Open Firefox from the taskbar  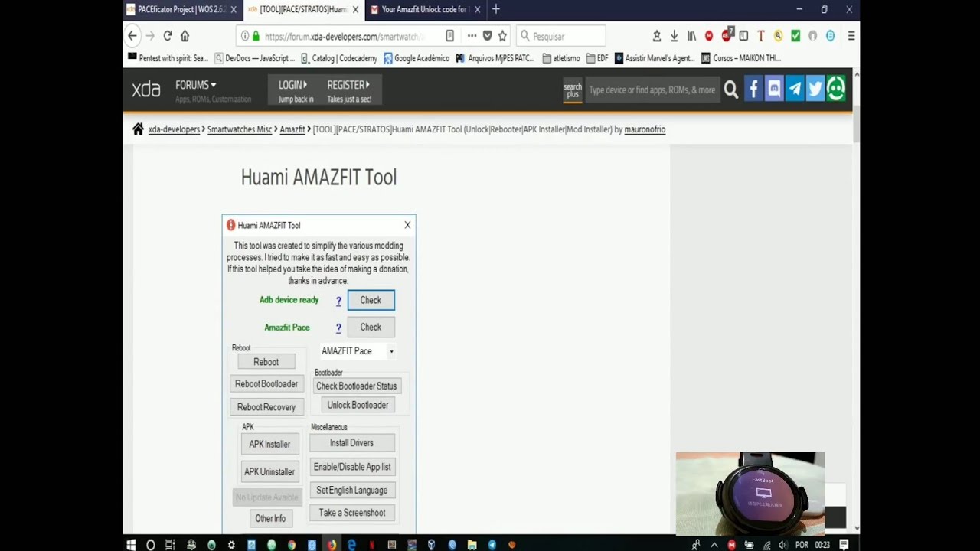(332, 545)
